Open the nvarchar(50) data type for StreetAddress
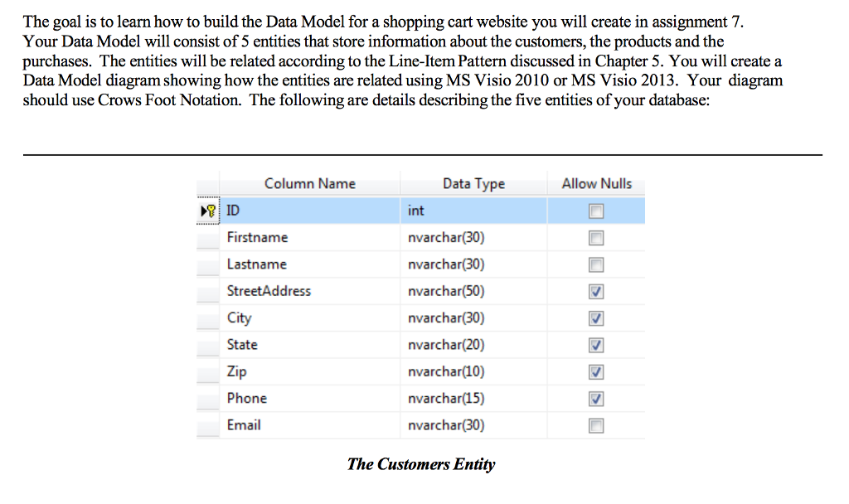 click(473, 291)
